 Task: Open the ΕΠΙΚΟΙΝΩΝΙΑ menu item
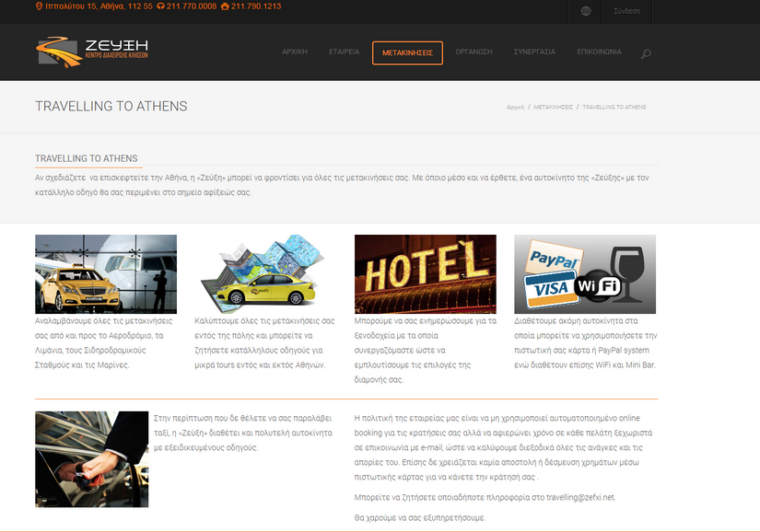click(599, 52)
